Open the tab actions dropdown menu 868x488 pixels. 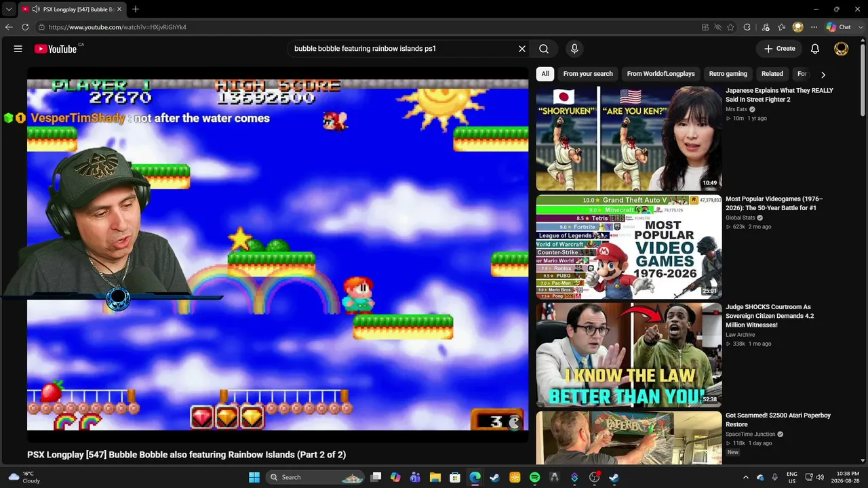(x=9, y=9)
